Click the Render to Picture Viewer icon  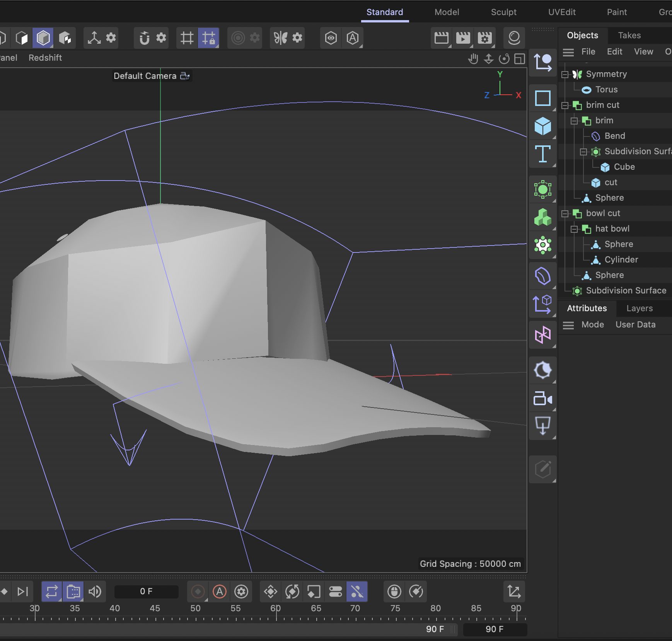click(x=464, y=38)
